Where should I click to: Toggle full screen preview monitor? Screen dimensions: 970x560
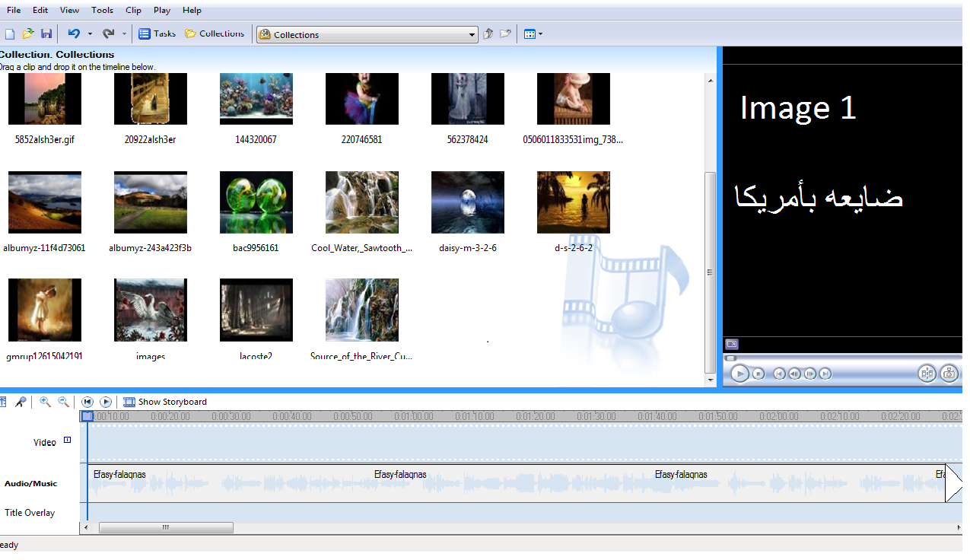pyautogui.click(x=731, y=344)
